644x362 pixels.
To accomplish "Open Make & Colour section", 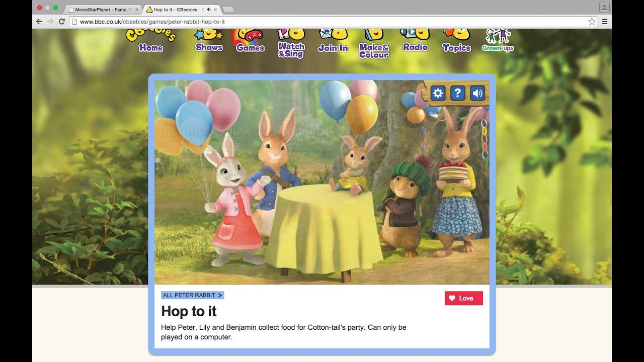I will pos(374,44).
